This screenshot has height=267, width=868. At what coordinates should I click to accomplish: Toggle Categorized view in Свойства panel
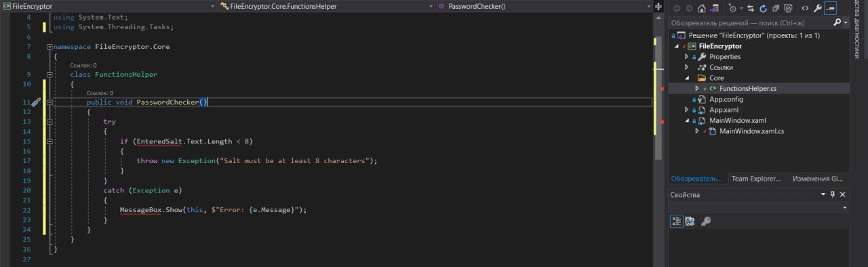[677, 221]
